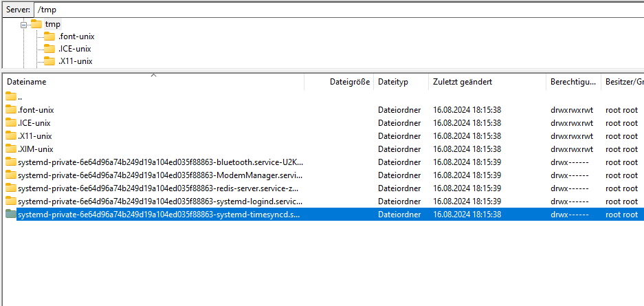Screen dimensions: 644x306
Task: Select the ModemManager.service folder row
Action: [x=159, y=175]
